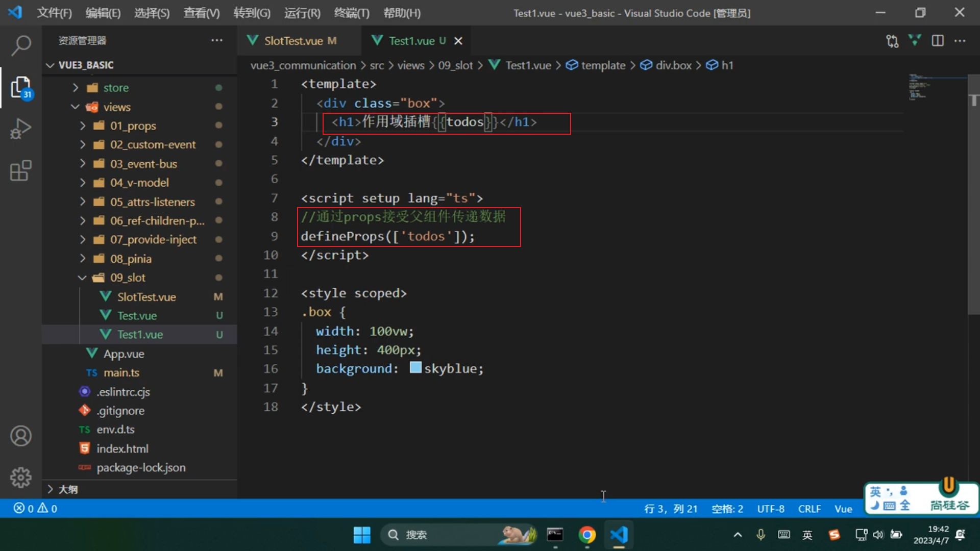Expand the store folder
This screenshot has width=980, height=551.
point(139,88)
